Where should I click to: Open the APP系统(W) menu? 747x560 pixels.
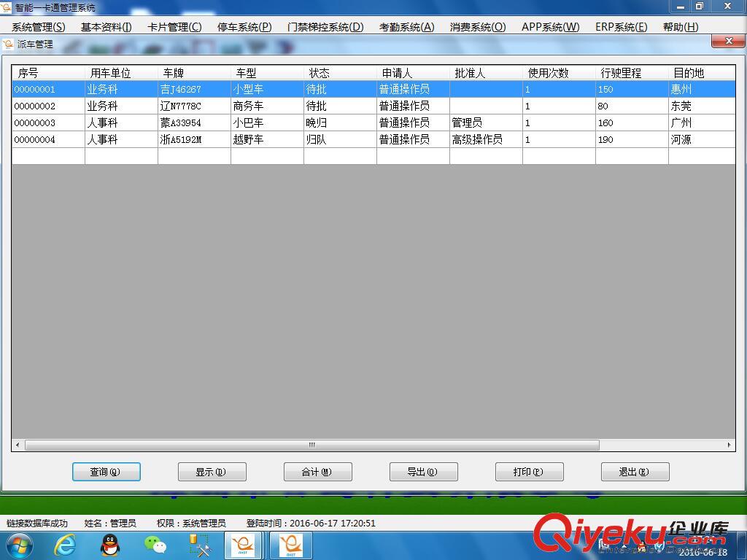point(550,27)
